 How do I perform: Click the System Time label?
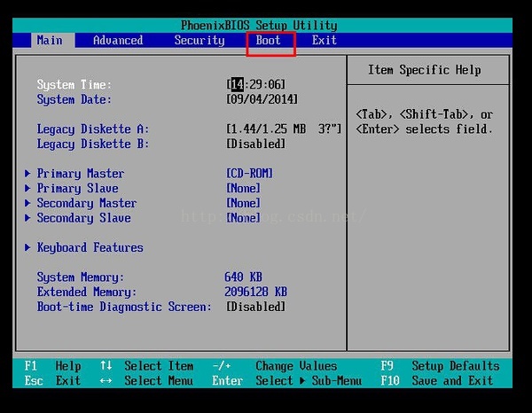pos(74,84)
